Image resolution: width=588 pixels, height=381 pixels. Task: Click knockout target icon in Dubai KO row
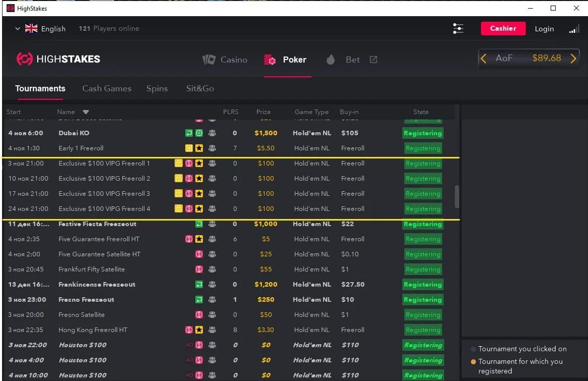point(199,133)
